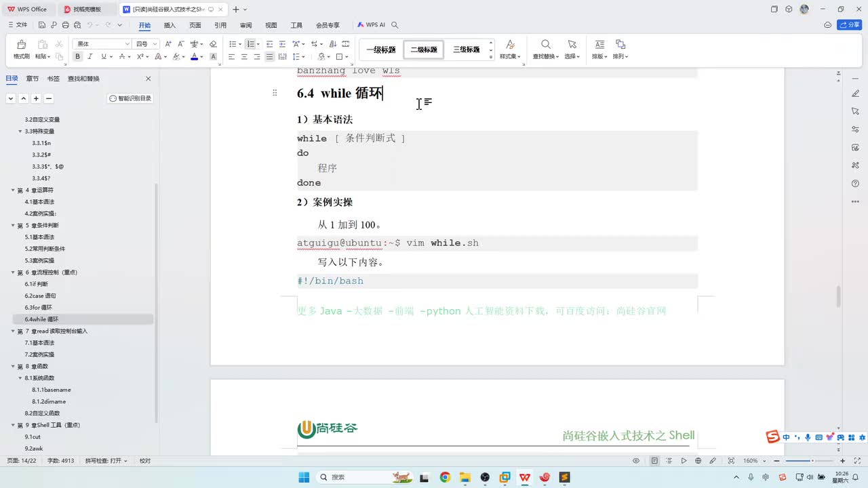The image size is (868, 488).
Task: Apply the 三级标题 heading style
Action: coord(467,49)
